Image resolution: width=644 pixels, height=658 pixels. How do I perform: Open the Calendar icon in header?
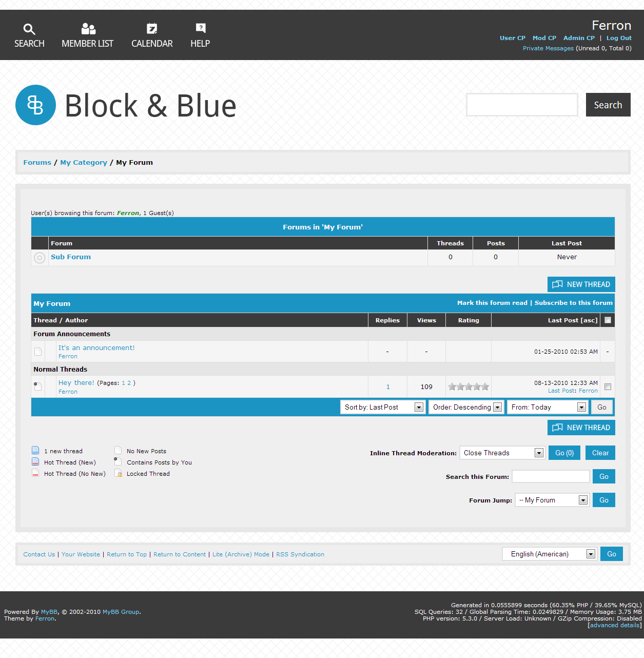pos(152,29)
